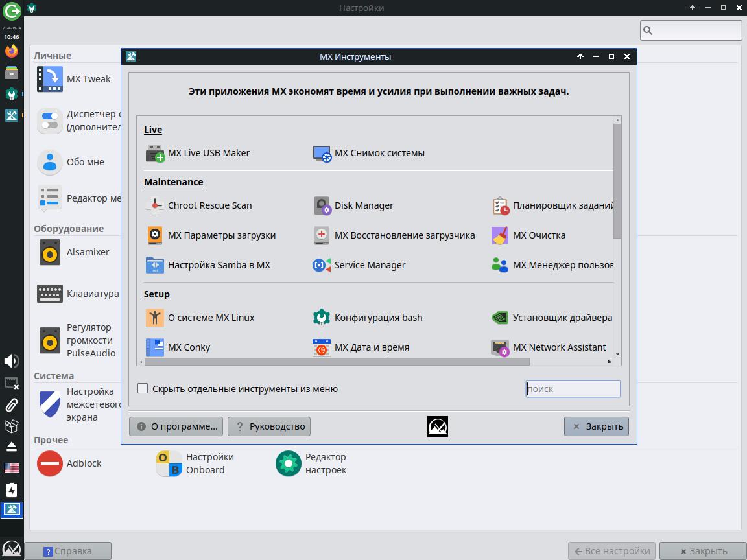This screenshot has height=560, width=747.
Task: Click the Live section heading
Action: click(x=153, y=130)
